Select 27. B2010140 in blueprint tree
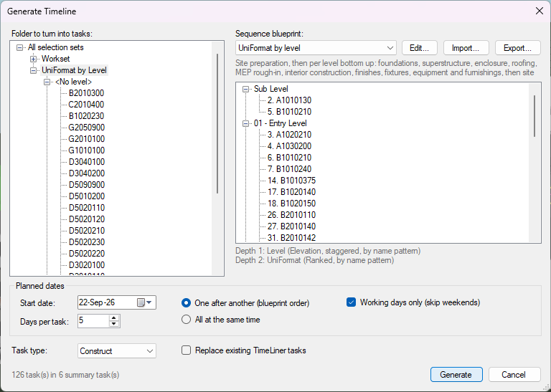Viewport: 551px width, 392px height. (291, 226)
